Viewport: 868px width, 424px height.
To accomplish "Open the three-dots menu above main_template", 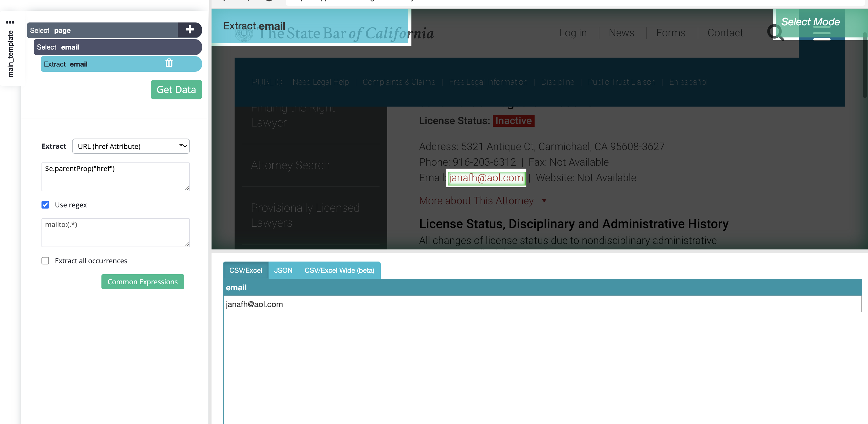I will pyautogui.click(x=10, y=22).
